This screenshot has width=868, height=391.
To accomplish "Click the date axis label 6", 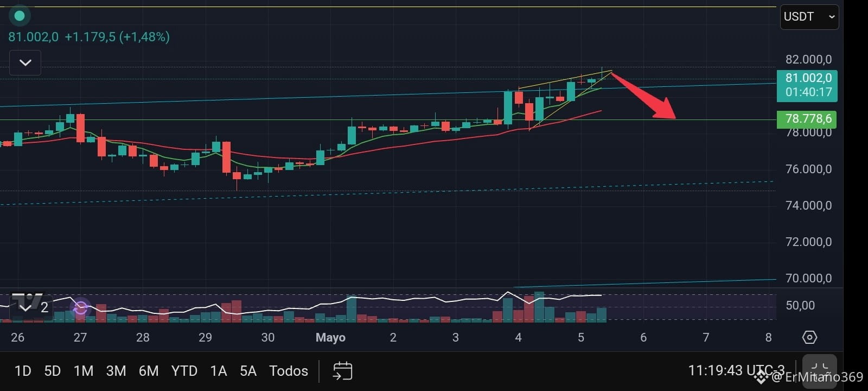I will pos(643,337).
